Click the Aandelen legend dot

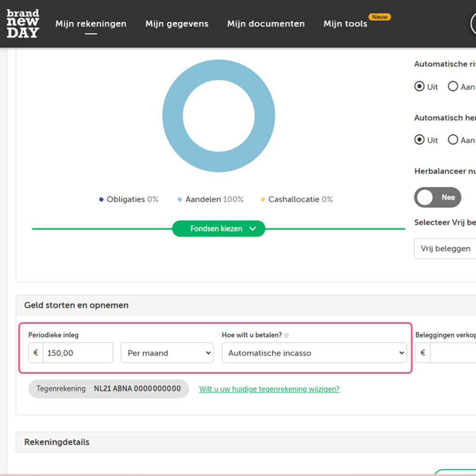click(180, 199)
